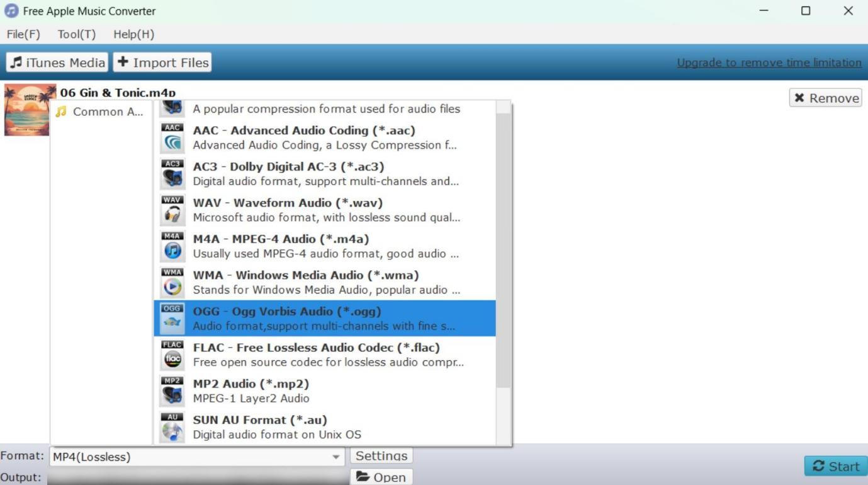Image resolution: width=868 pixels, height=485 pixels.
Task: Open the File(F) menu
Action: (23, 35)
